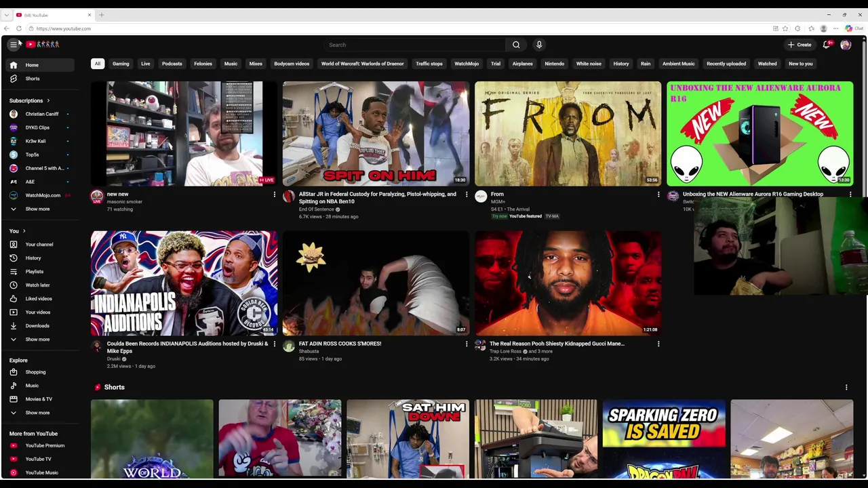Open Movies & TV under Explore
The height and width of the screenshot is (488, 868).
coord(41,399)
